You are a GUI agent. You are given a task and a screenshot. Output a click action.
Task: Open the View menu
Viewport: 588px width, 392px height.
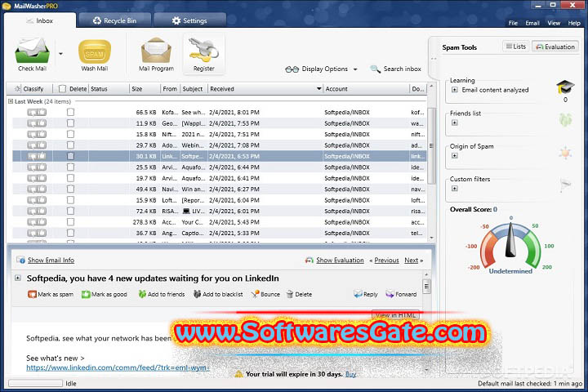tap(554, 23)
